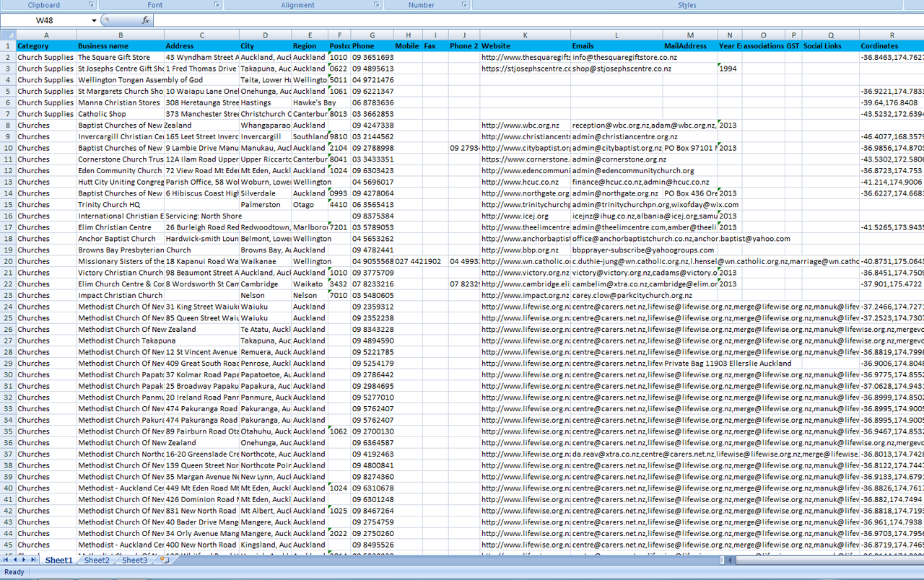Screen dimensions: 924x580
Task: Jump to the last sheet tab arrow
Action: pos(33,561)
